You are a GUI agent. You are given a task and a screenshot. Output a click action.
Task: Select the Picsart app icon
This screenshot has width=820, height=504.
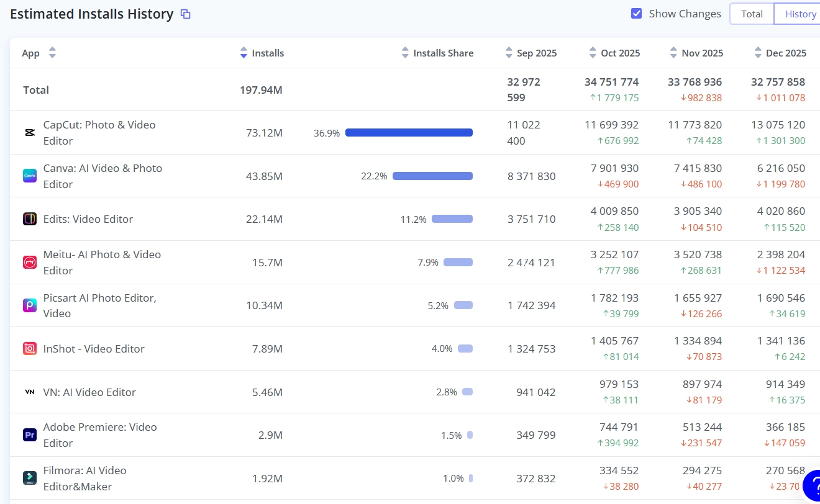point(30,305)
